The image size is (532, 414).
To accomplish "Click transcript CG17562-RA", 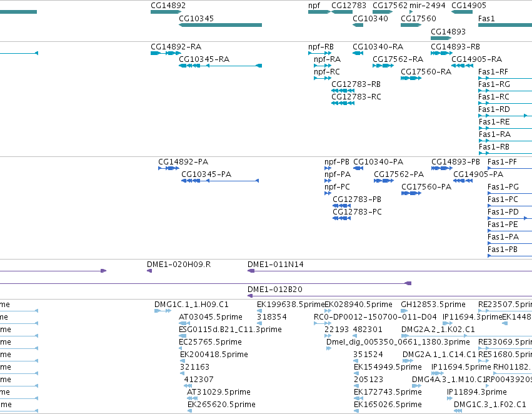I will tap(398, 59).
